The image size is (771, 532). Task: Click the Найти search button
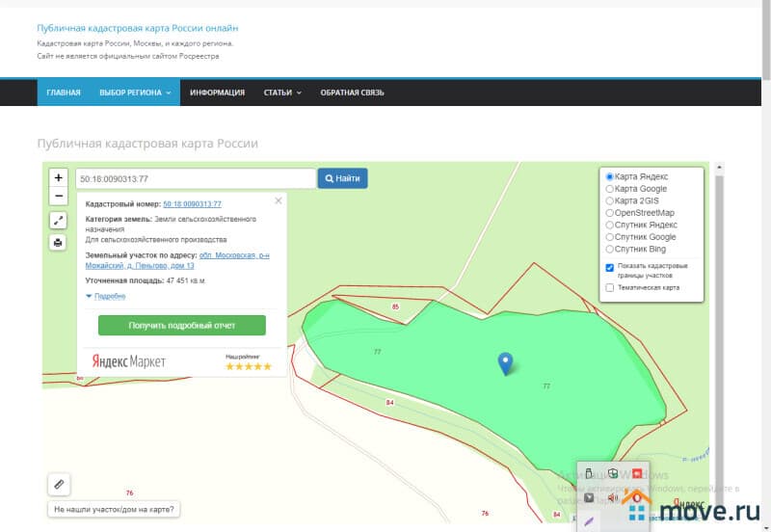pos(342,178)
